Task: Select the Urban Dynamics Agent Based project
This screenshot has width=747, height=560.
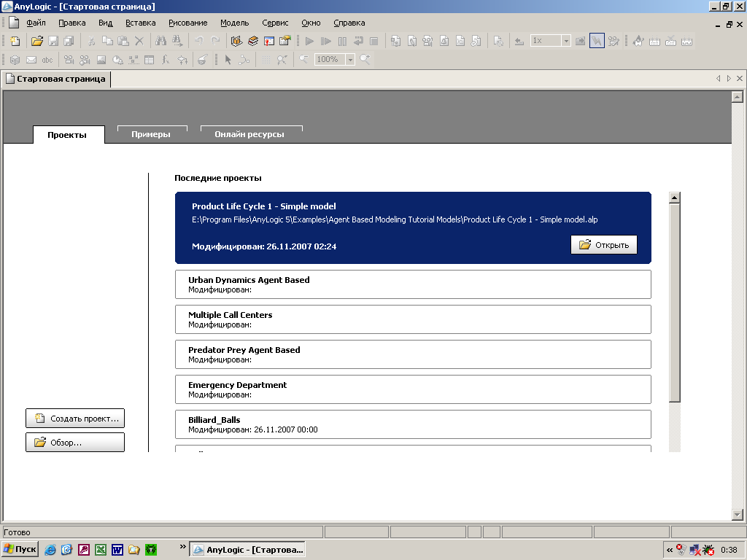Action: (413, 284)
